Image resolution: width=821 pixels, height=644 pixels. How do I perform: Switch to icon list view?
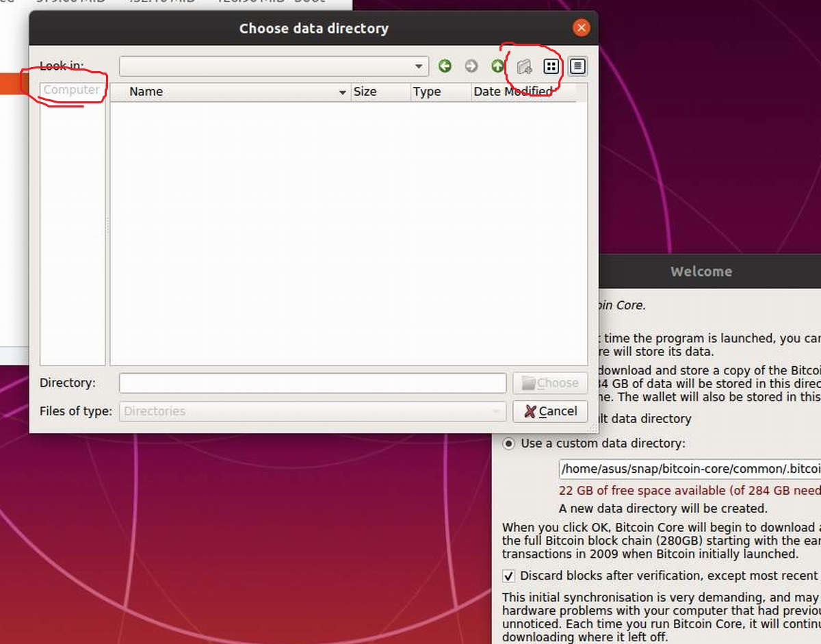551,66
